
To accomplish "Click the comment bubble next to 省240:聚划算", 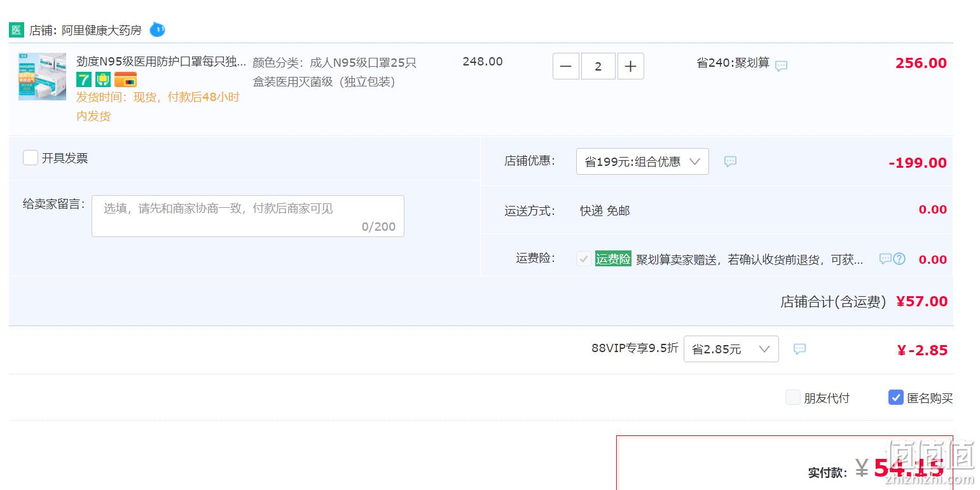I will [x=782, y=65].
